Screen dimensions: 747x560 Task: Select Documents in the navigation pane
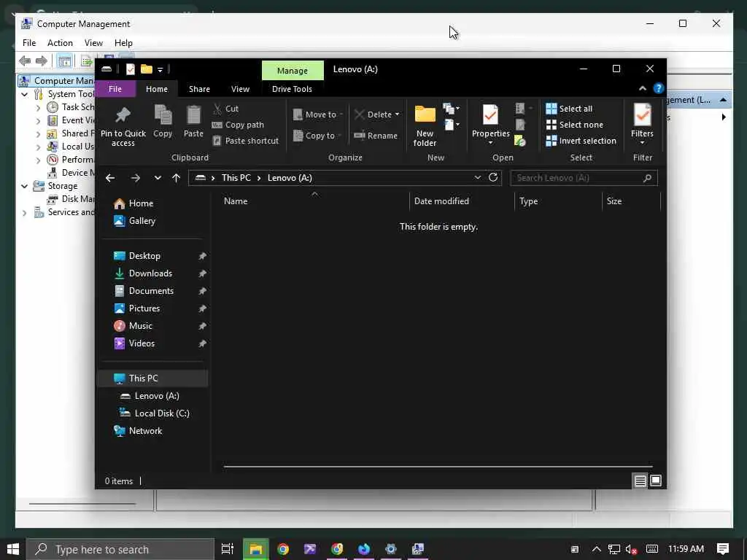coord(153,291)
